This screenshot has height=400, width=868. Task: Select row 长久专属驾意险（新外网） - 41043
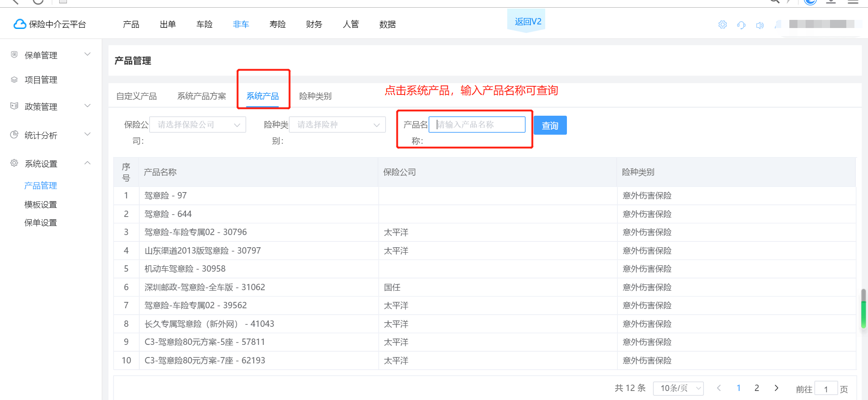click(485, 324)
